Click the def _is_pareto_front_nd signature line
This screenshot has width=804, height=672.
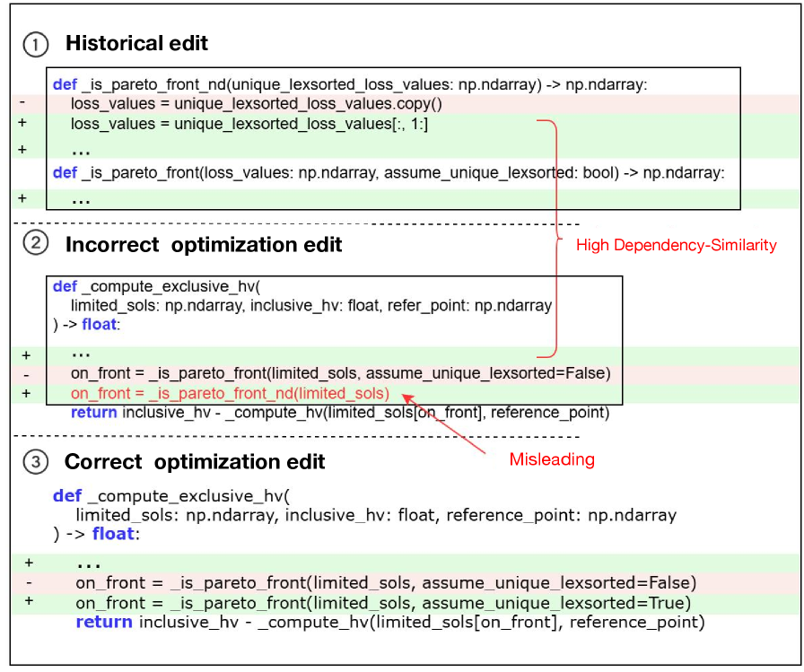[350, 84]
